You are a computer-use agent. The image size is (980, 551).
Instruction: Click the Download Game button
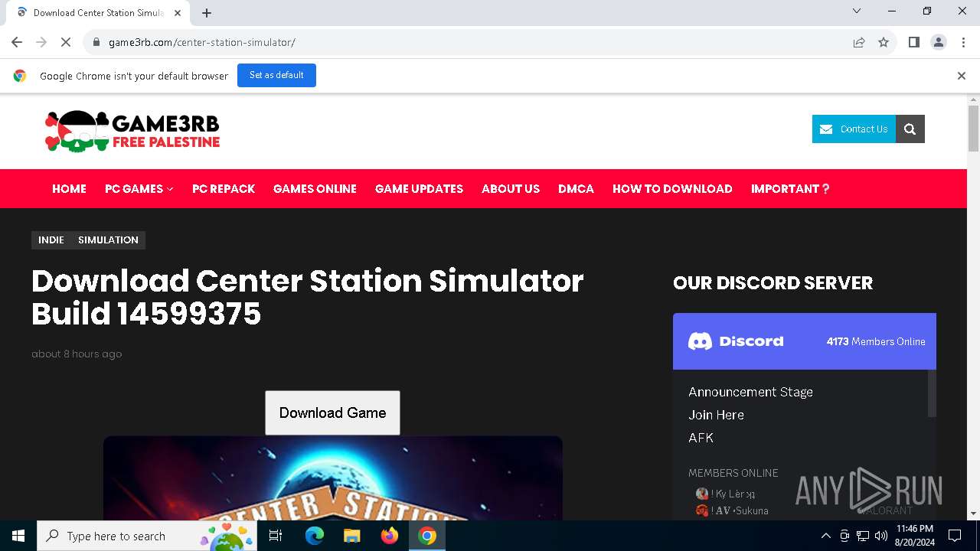coord(332,412)
